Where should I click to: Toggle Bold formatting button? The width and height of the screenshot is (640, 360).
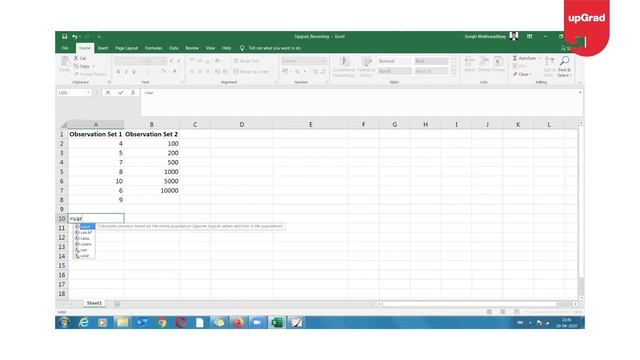pyautogui.click(x=118, y=72)
